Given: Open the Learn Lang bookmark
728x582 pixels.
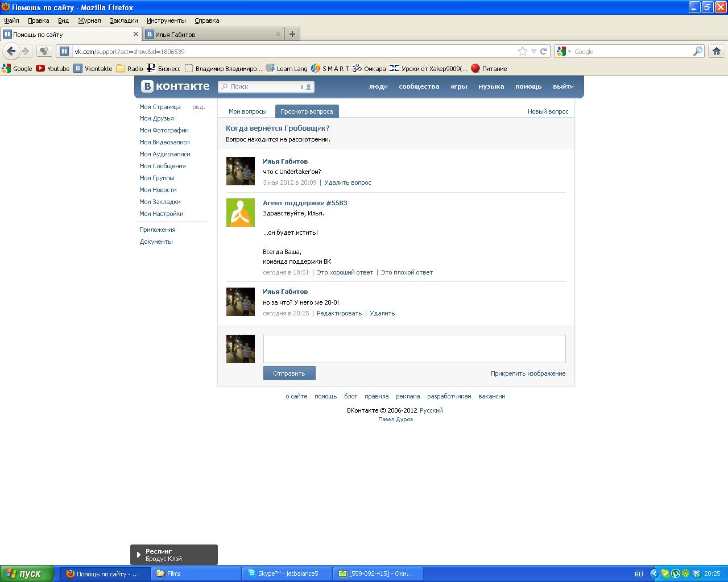Looking at the screenshot, I should (x=287, y=68).
